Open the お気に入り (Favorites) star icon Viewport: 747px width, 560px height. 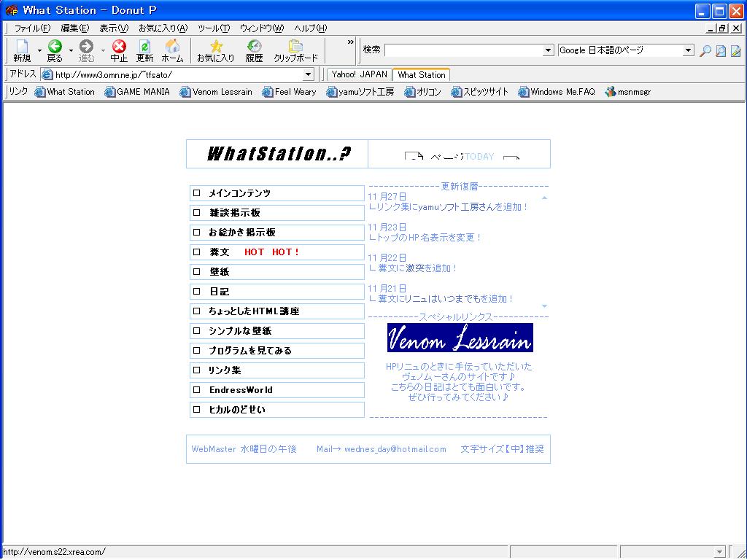(216, 47)
